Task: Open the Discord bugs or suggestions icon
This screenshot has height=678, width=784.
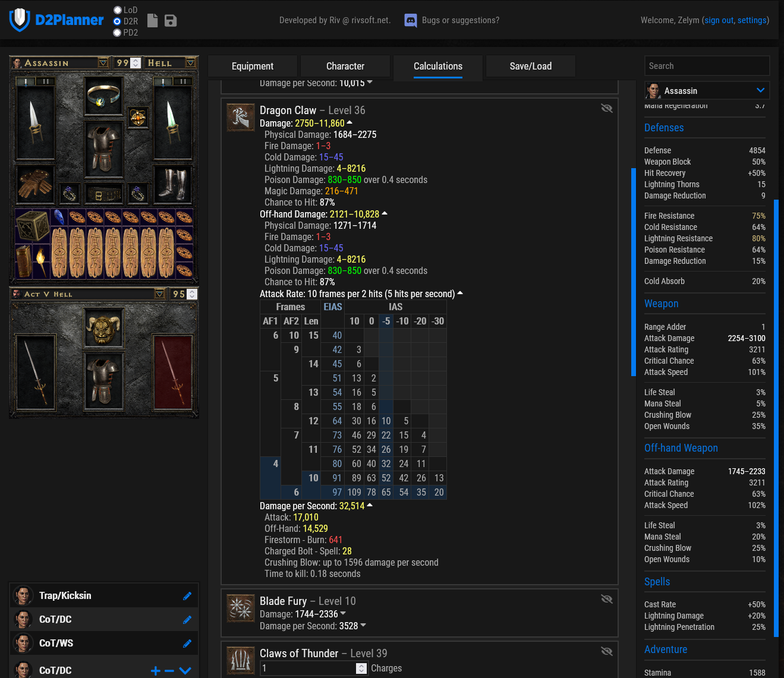Action: point(410,21)
